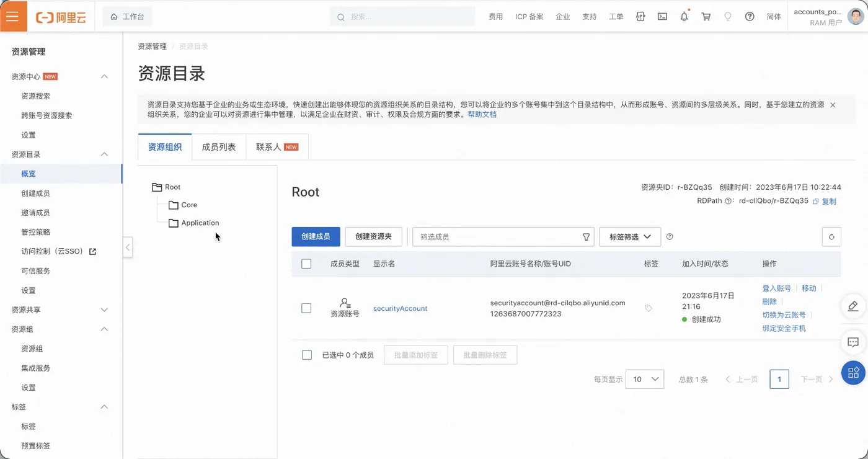868x459 pixels.
Task: Go to pagination page 1
Action: [x=779, y=379]
